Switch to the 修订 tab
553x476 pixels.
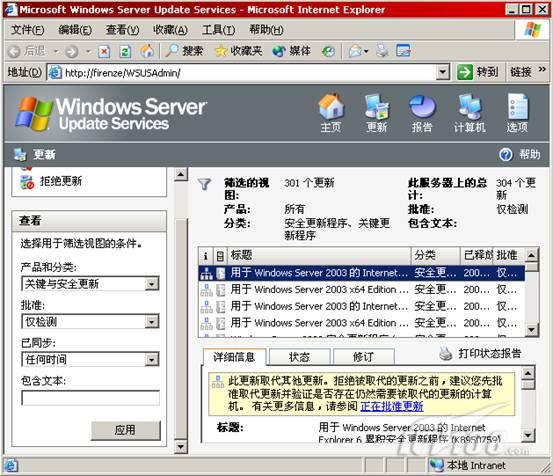click(x=363, y=357)
